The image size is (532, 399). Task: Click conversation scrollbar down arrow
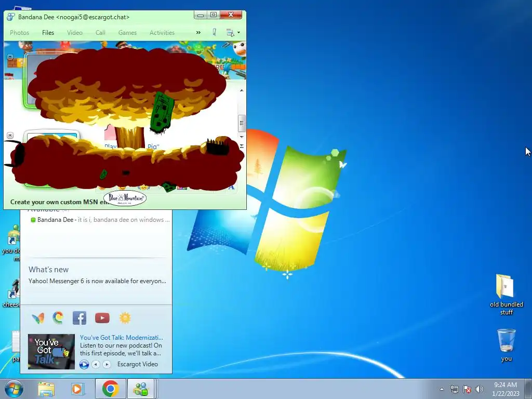(242, 137)
